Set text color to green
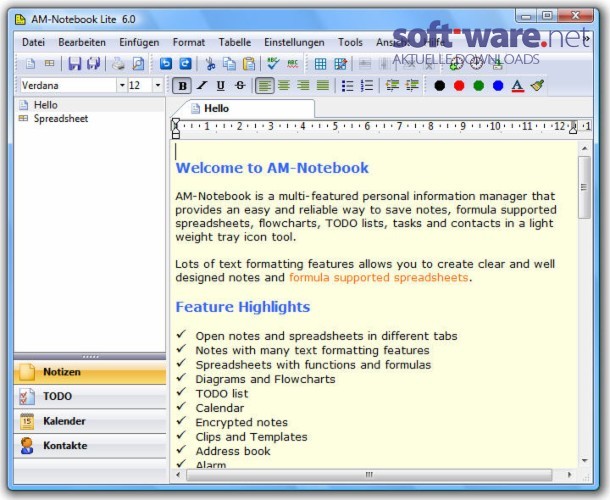The width and height of the screenshot is (610, 500). point(479,86)
